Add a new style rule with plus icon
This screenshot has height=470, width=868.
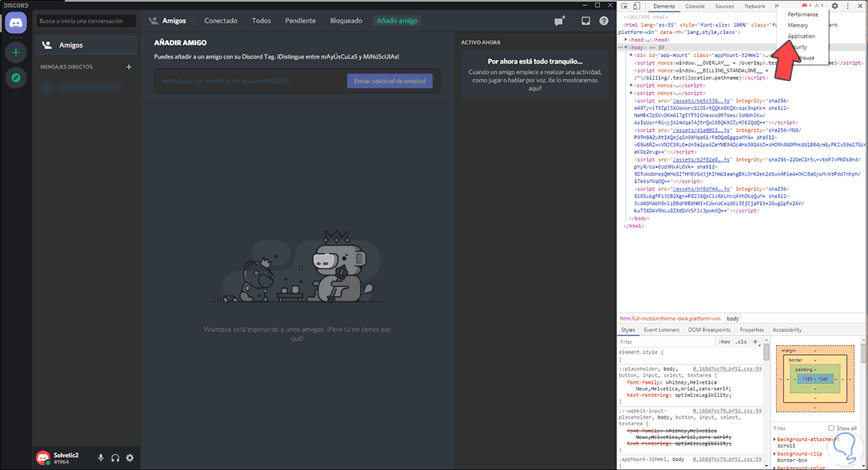pos(755,342)
